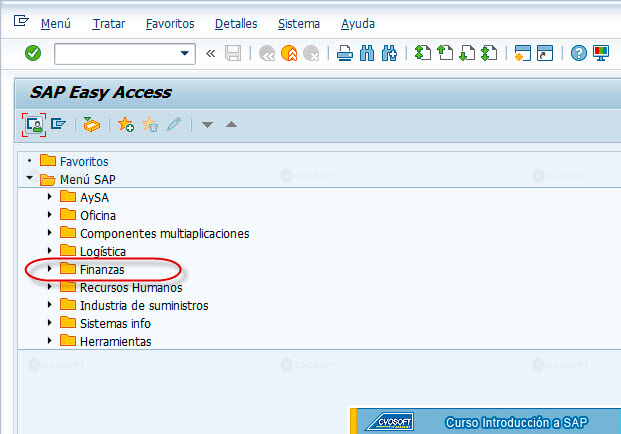Click the Print icon in toolbar

[x=345, y=53]
